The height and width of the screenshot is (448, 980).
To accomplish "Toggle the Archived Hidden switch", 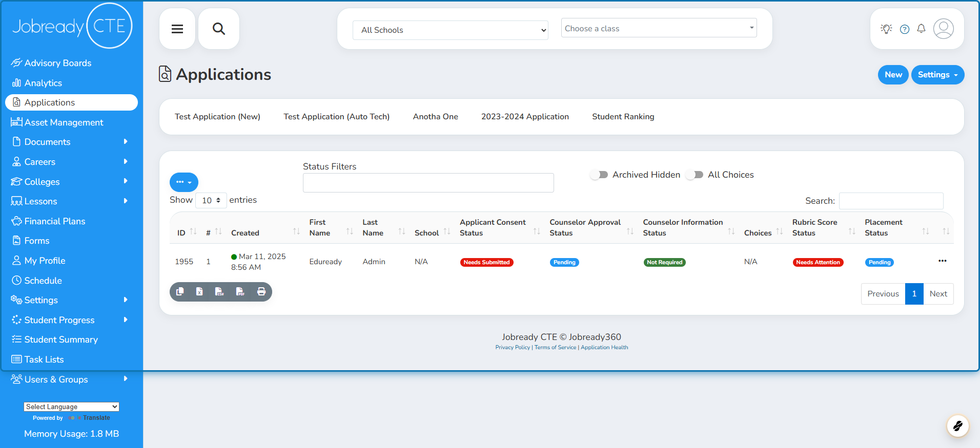I will tap(599, 175).
